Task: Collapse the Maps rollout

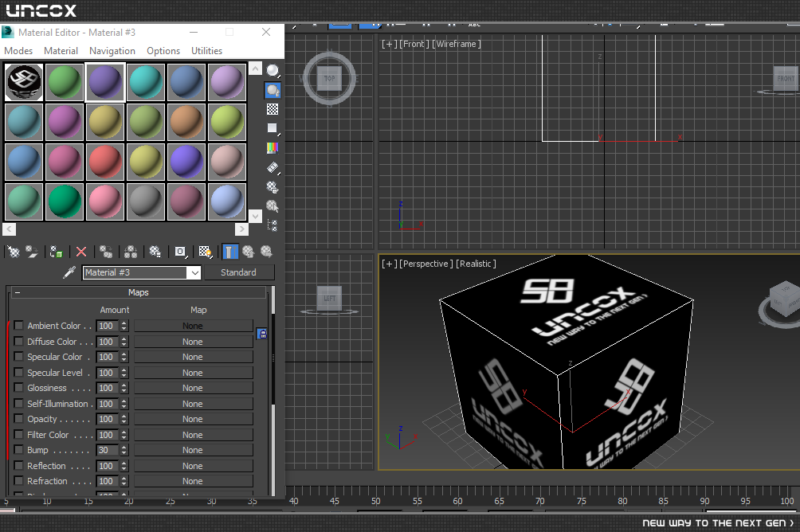Action: tap(17, 292)
